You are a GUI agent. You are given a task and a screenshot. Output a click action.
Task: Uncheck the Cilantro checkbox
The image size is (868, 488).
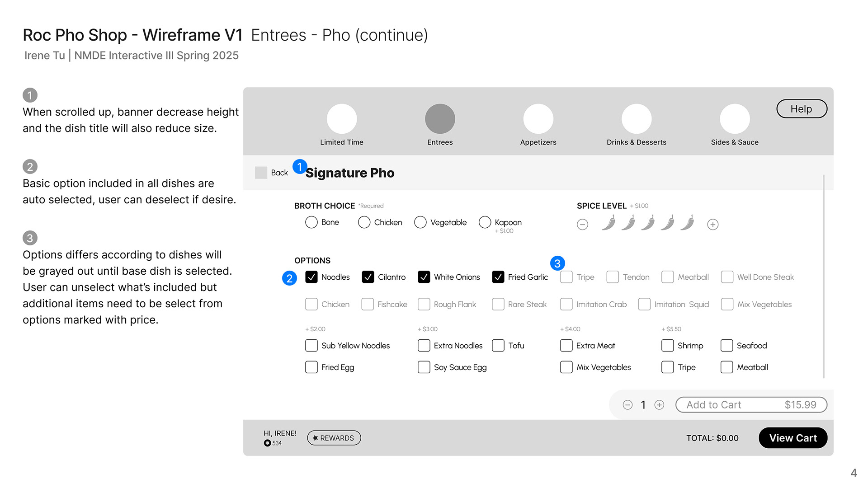tap(368, 277)
